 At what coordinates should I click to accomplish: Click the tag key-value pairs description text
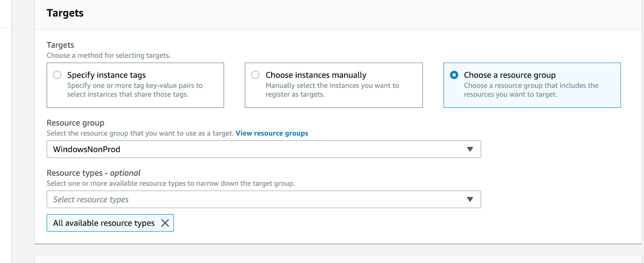[x=135, y=90]
